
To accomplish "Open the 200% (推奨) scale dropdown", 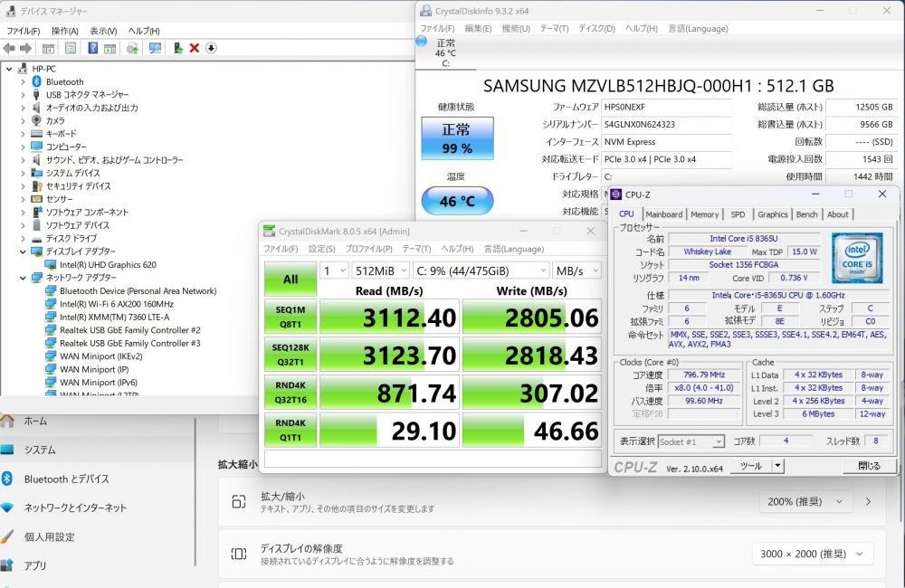I will point(805,502).
